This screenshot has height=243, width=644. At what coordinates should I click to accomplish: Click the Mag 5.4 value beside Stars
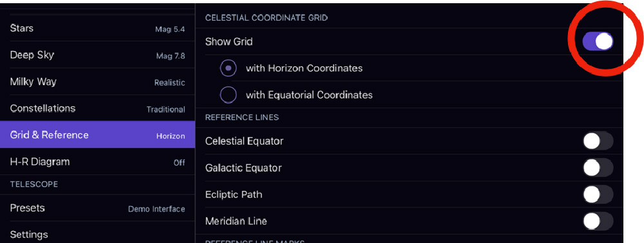point(170,29)
